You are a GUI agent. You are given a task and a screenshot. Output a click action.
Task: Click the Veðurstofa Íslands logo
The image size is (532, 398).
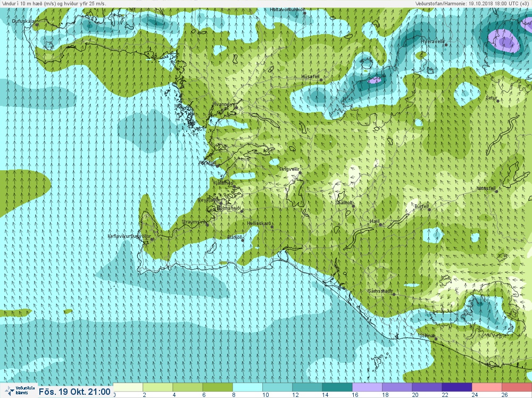[20, 390]
